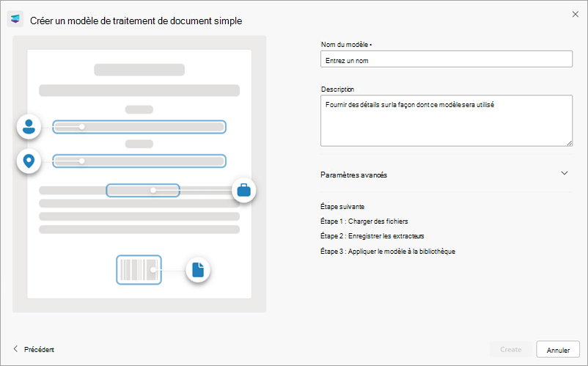588x366 pixels.
Task: Click the 'Étape 1 : Charger des fichiers' text
Action: pos(364,222)
